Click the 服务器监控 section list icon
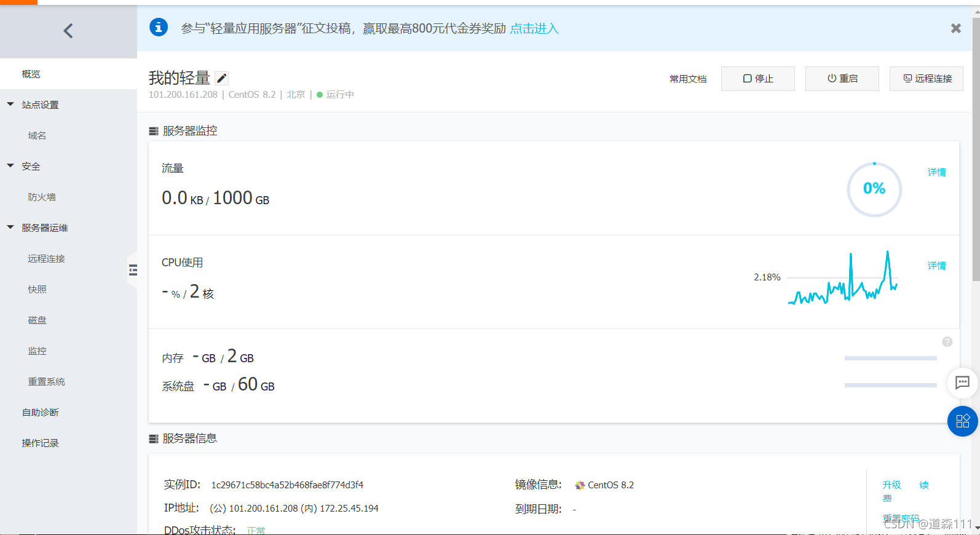The height and width of the screenshot is (535, 980). click(x=154, y=131)
